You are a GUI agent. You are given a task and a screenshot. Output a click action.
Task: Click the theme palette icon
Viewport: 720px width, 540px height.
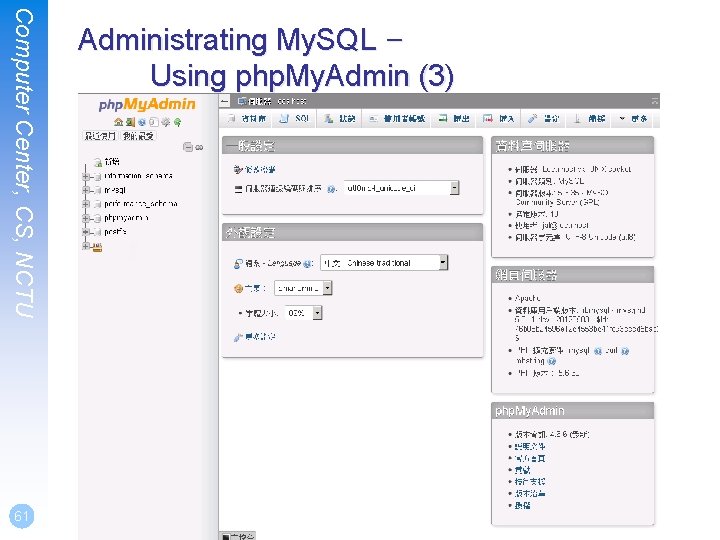(x=238, y=288)
